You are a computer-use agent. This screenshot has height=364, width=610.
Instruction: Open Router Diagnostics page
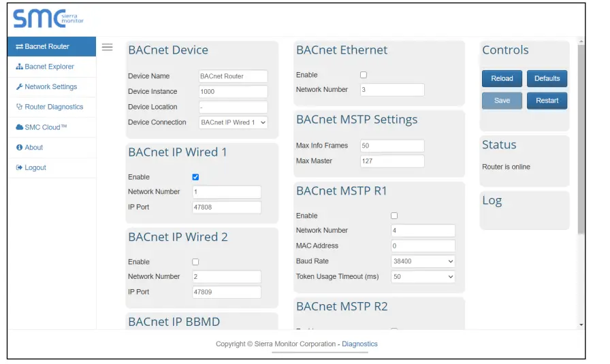tap(52, 107)
